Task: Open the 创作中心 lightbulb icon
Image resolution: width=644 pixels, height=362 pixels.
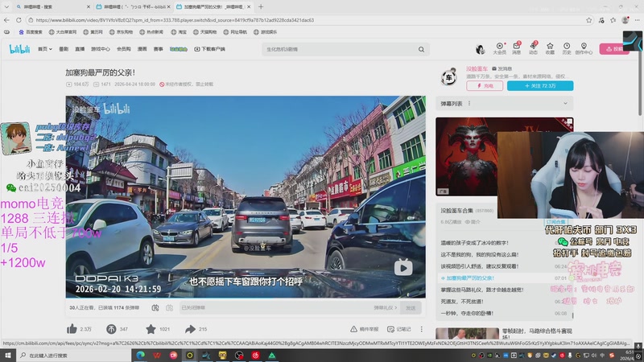Action: [584, 48]
